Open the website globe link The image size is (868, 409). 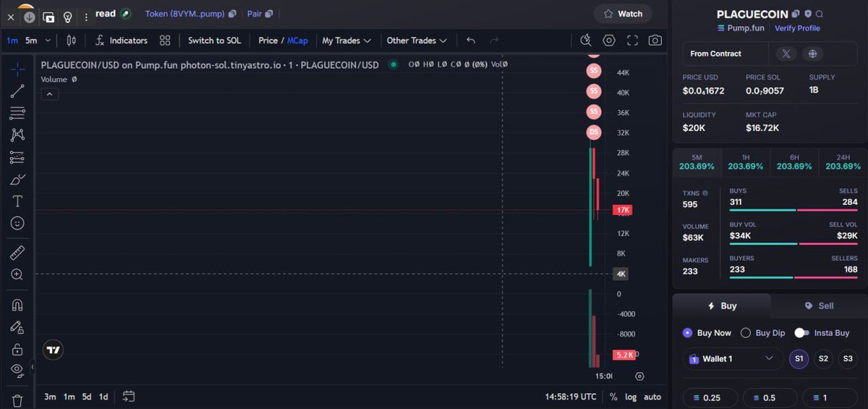tap(812, 54)
